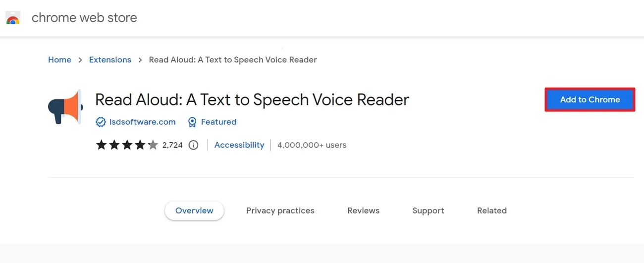Click the rating info circle icon
The image size is (644, 263).
194,145
